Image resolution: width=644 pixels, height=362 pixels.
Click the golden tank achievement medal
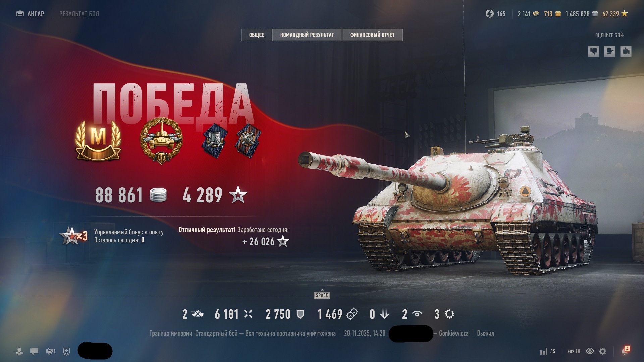(x=161, y=141)
